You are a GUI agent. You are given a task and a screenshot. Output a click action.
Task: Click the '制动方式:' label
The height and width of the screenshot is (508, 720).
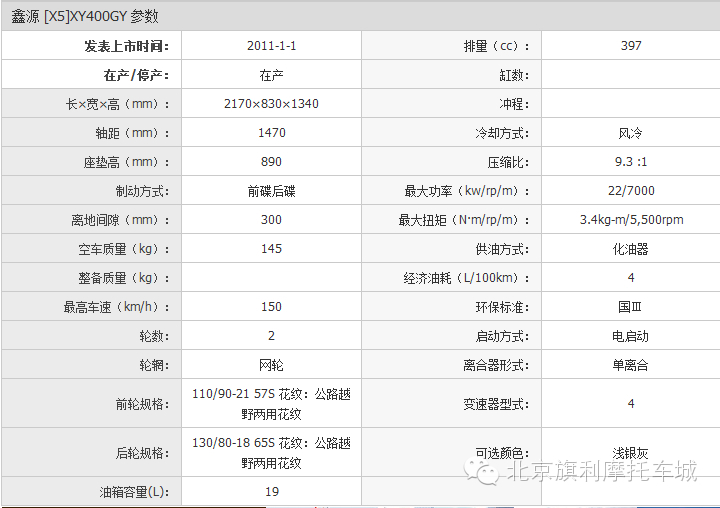[x=142, y=191]
